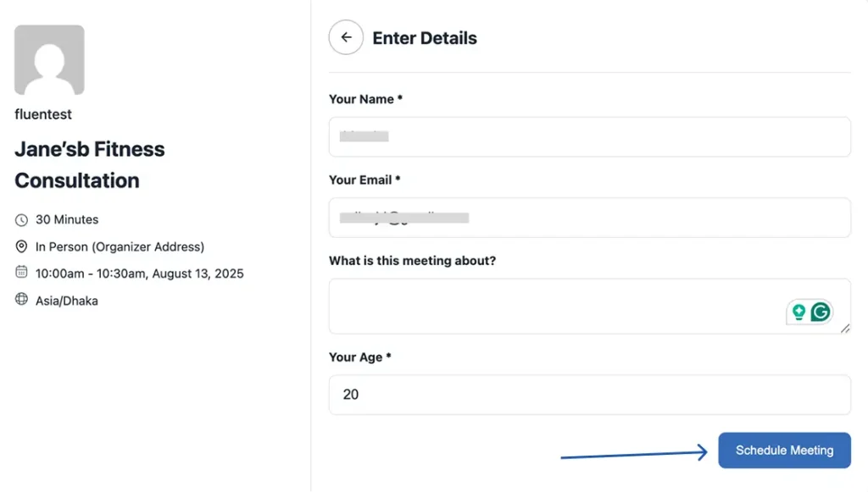Viewport: 868px width, 492px height.
Task: Click the Enter Details page title
Action: click(425, 37)
